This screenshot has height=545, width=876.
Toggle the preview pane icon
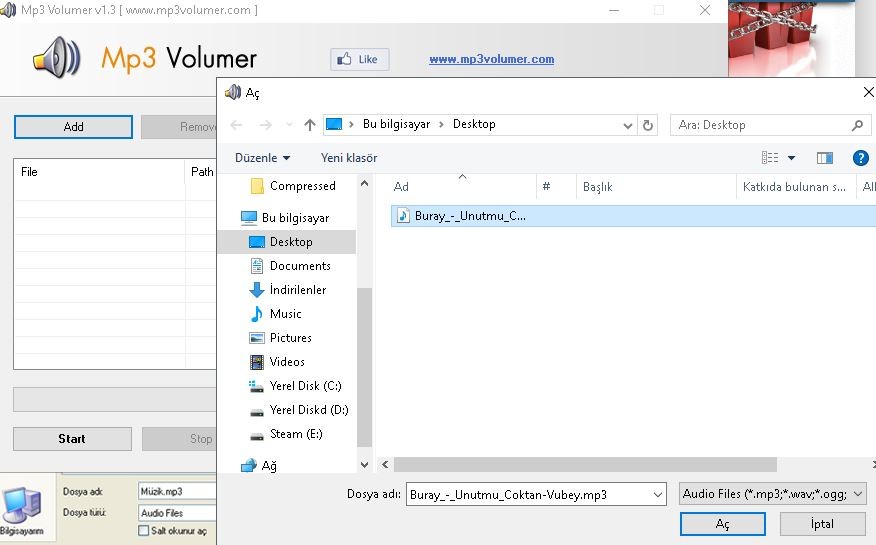[825, 158]
